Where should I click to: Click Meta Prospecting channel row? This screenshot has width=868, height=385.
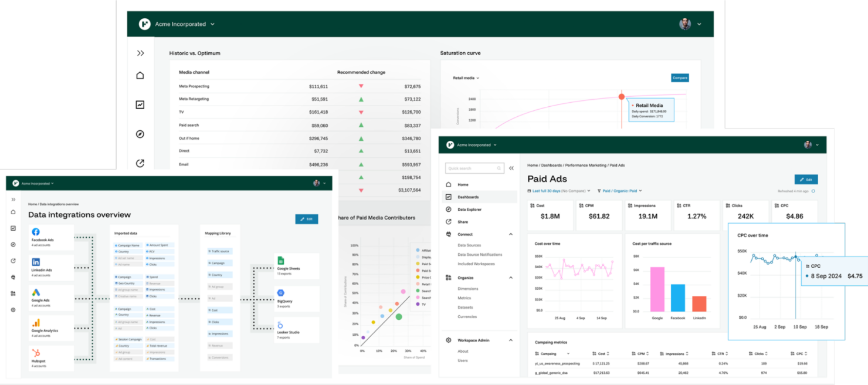(x=300, y=86)
